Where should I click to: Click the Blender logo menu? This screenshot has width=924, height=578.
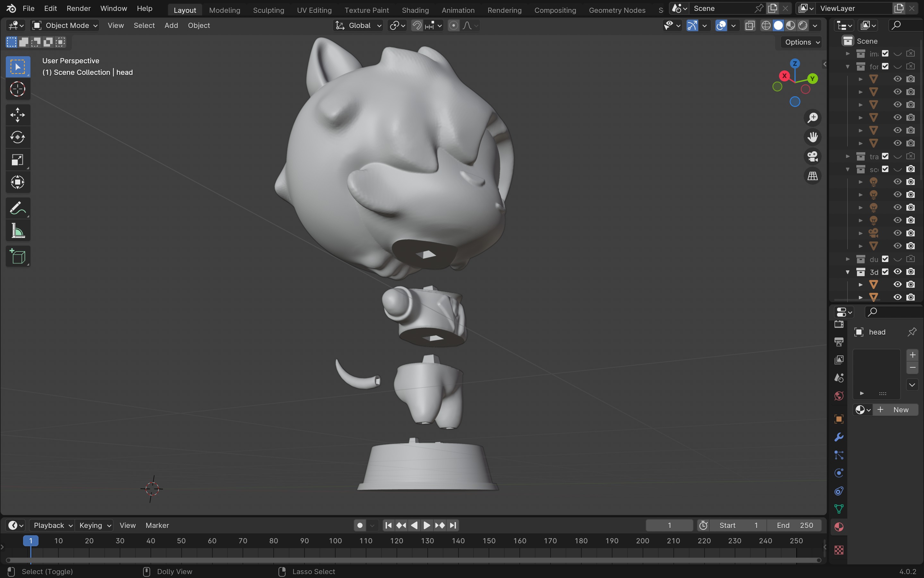(x=11, y=8)
